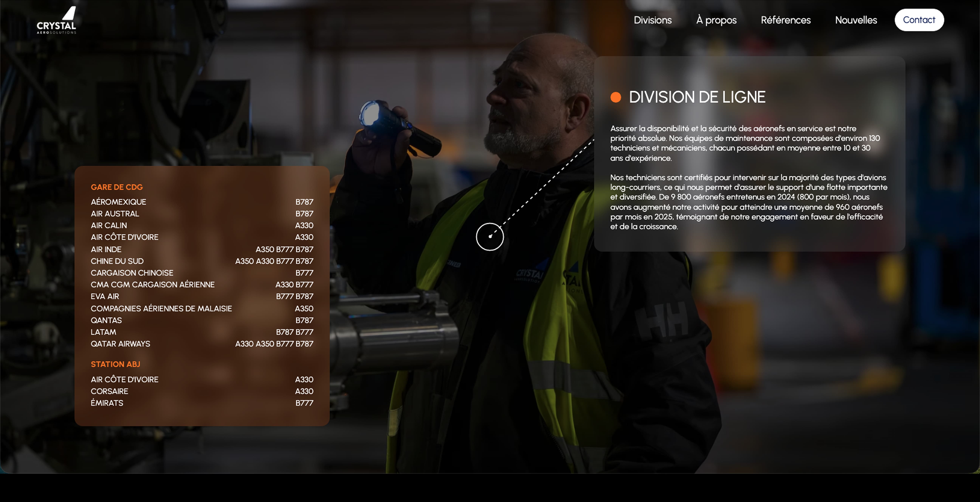Select the CORSAIRE row

(202, 391)
